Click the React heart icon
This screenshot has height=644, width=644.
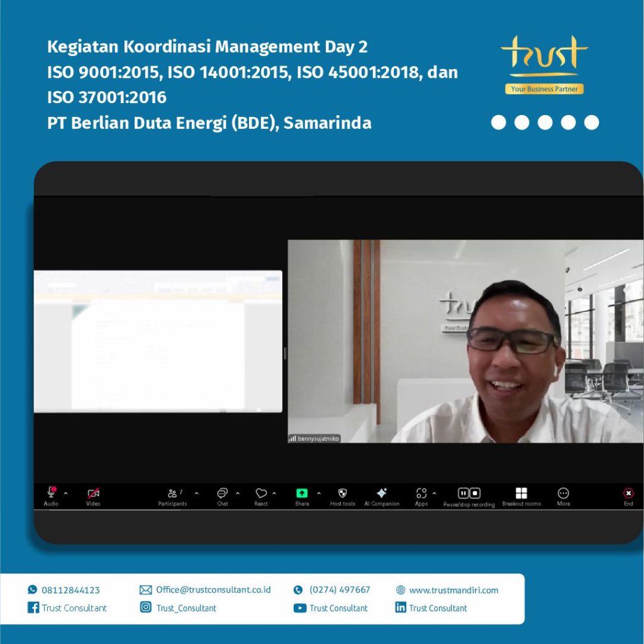260,494
